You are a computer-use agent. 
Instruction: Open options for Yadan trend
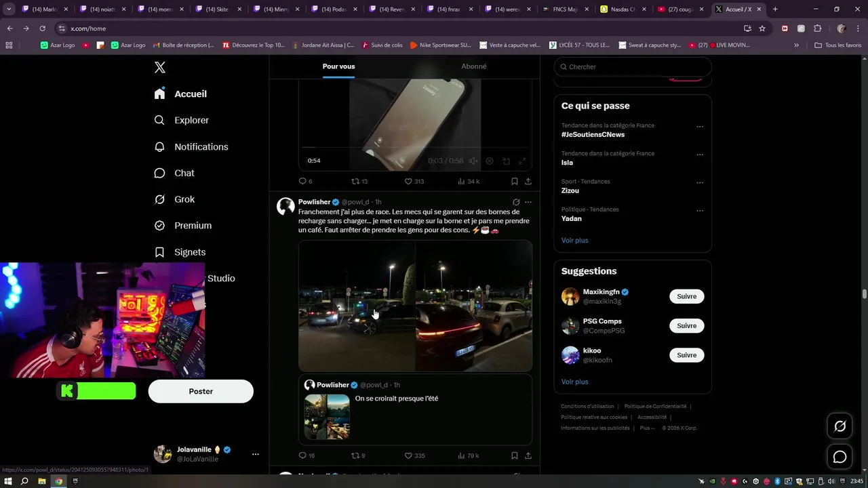point(700,211)
